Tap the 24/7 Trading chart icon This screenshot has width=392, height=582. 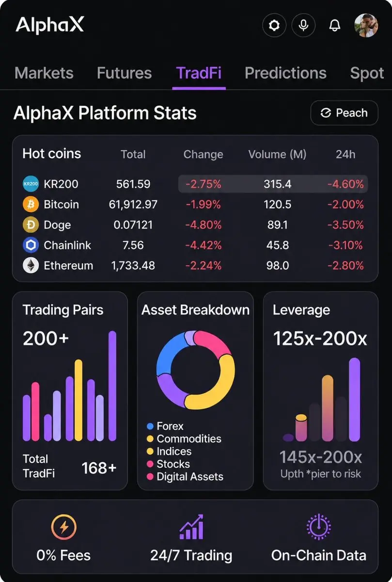(191, 527)
